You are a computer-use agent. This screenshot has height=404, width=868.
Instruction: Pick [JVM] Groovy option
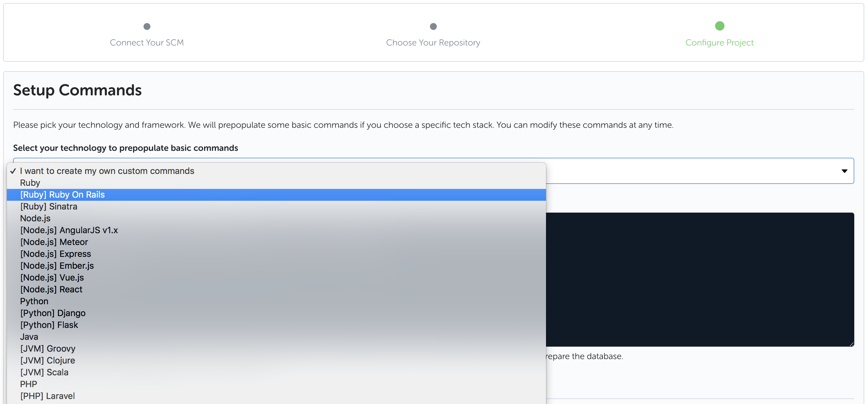coord(276,349)
